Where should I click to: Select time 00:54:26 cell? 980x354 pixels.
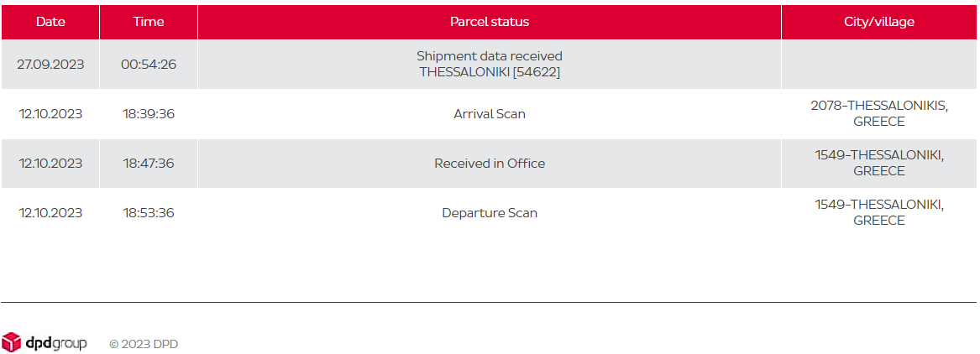[x=149, y=65]
